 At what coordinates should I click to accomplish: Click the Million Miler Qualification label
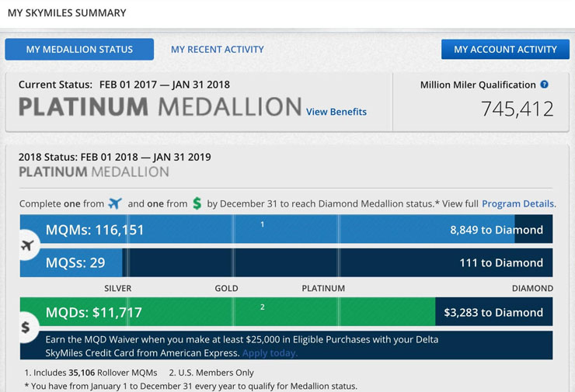[478, 85]
